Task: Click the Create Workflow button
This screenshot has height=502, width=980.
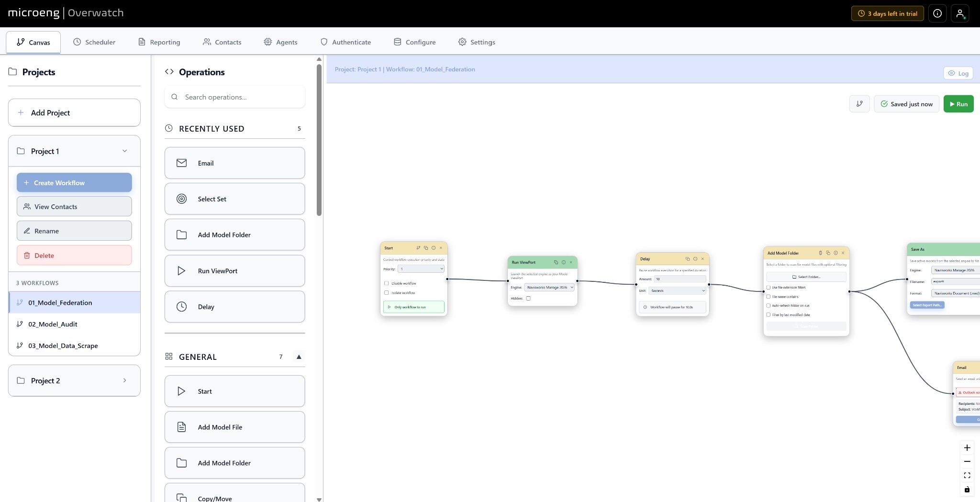Action: tap(74, 183)
